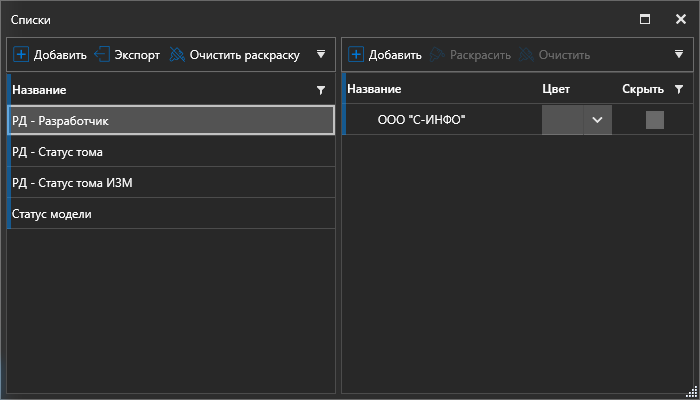Select the Статус модели list

point(170,214)
